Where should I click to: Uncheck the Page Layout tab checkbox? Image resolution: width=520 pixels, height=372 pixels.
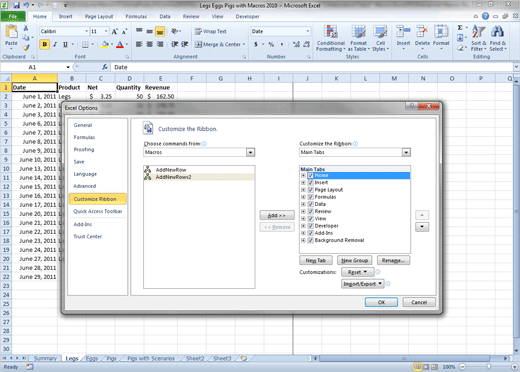[311, 190]
